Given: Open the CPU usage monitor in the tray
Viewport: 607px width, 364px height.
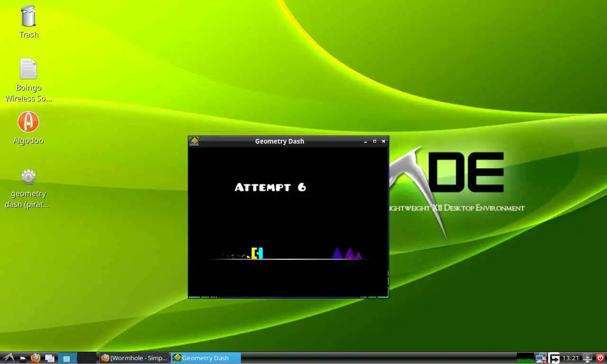Looking at the screenshot, I should 525,358.
